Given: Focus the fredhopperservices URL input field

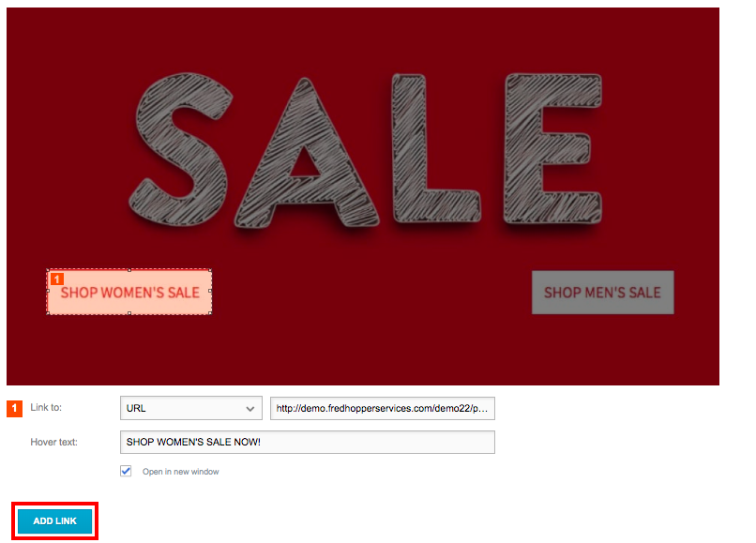Looking at the screenshot, I should pyautogui.click(x=383, y=408).
